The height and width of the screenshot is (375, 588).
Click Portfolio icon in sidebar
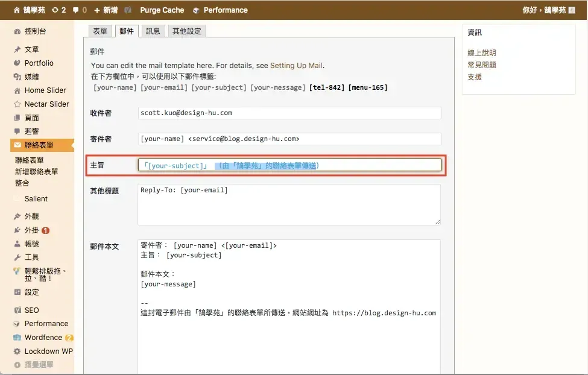pos(17,63)
